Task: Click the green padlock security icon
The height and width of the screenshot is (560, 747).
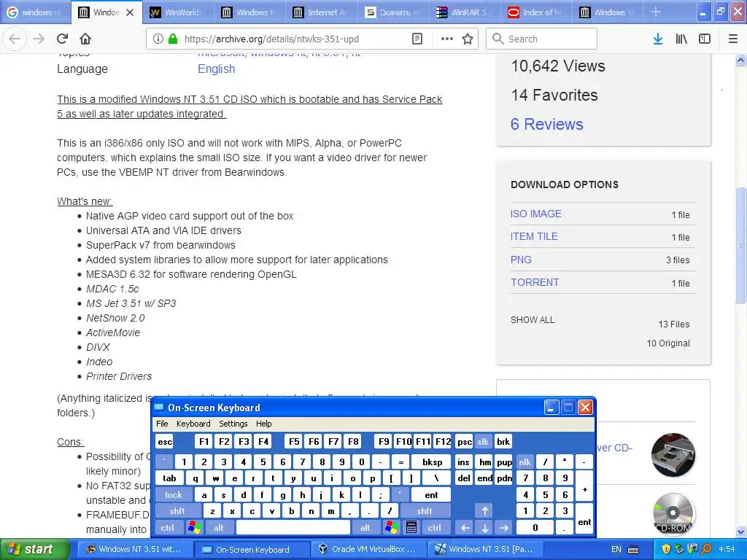Action: coord(173,39)
